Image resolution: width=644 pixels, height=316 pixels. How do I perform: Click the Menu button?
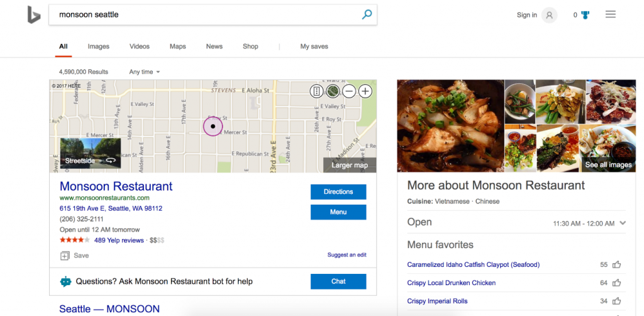tap(338, 212)
